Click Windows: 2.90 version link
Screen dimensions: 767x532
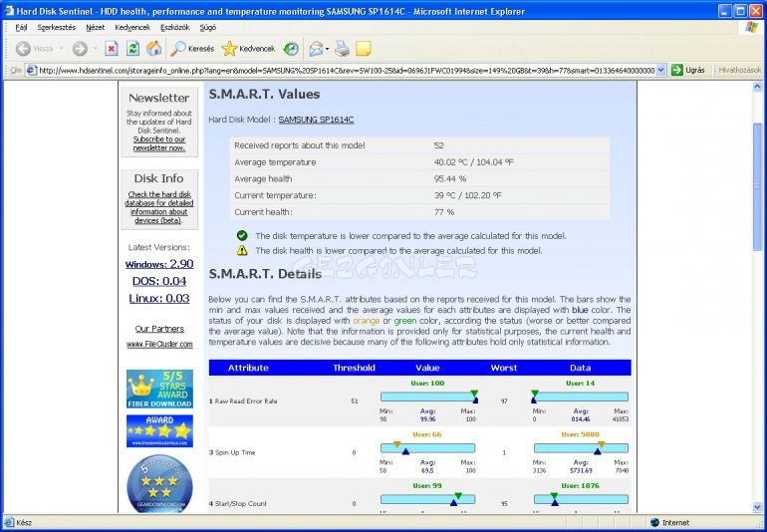159,264
